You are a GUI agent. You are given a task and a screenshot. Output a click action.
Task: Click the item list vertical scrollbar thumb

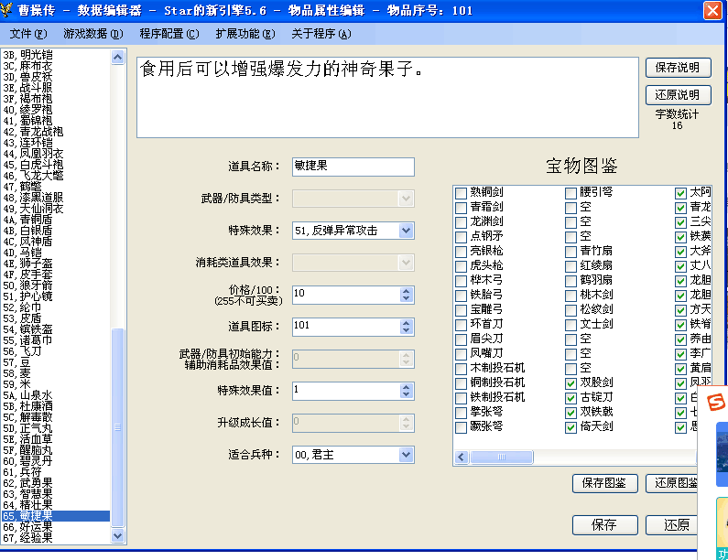point(118,426)
